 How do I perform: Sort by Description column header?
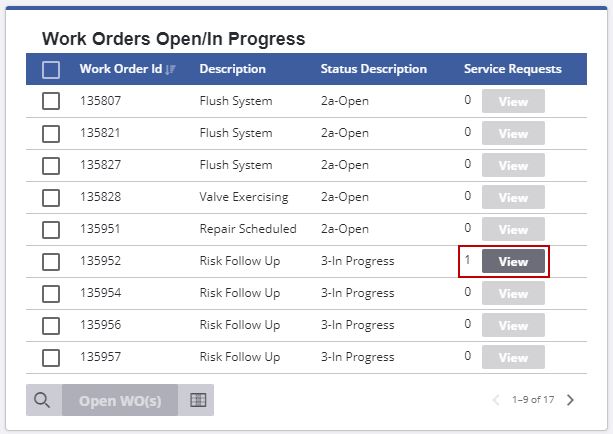click(232, 69)
